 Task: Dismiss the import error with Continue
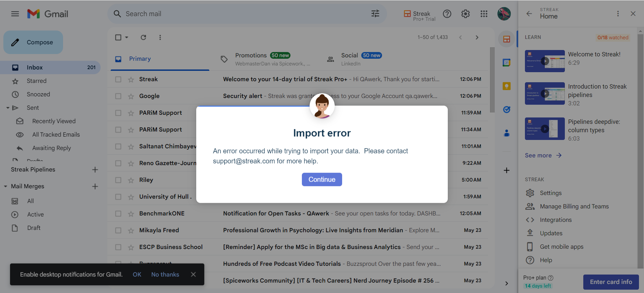322,180
